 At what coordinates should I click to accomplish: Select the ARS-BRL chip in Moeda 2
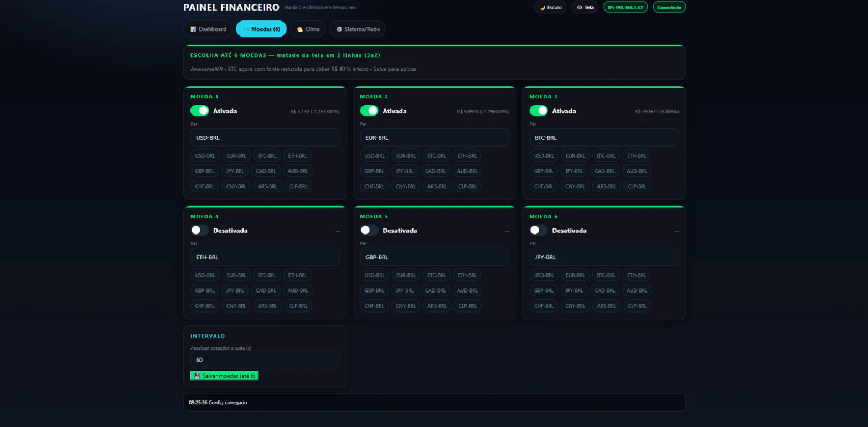[437, 186]
